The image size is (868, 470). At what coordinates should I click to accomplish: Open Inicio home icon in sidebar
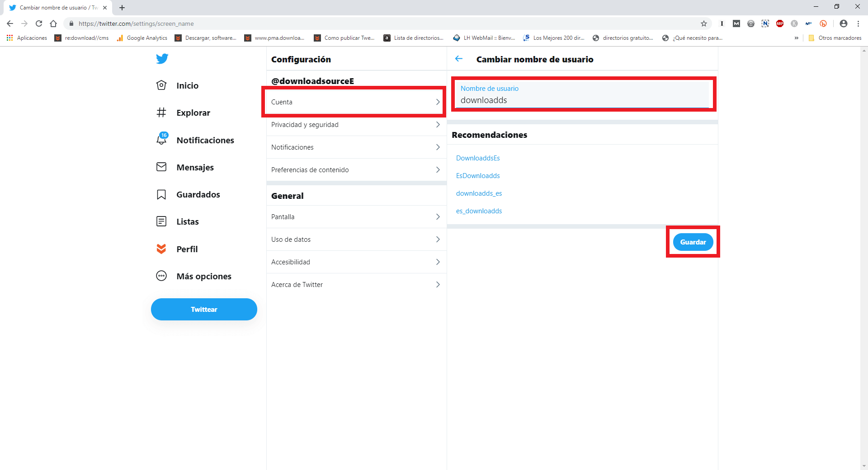161,85
